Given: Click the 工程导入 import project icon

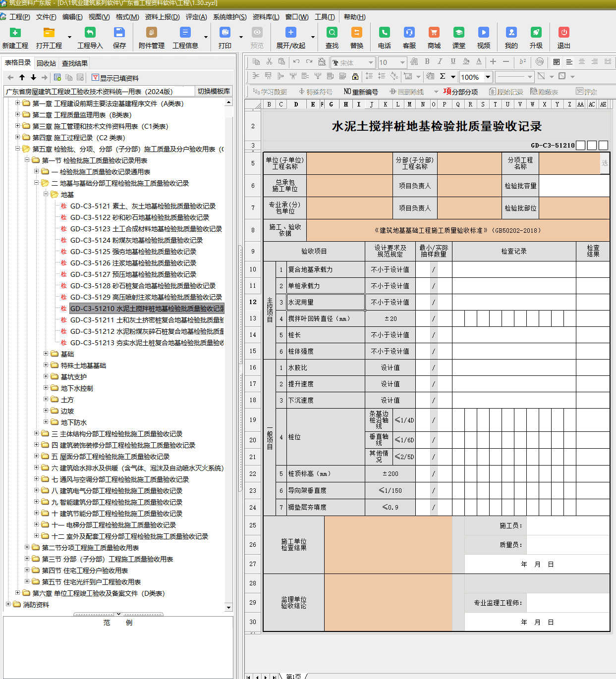Looking at the screenshot, I should point(90,33).
